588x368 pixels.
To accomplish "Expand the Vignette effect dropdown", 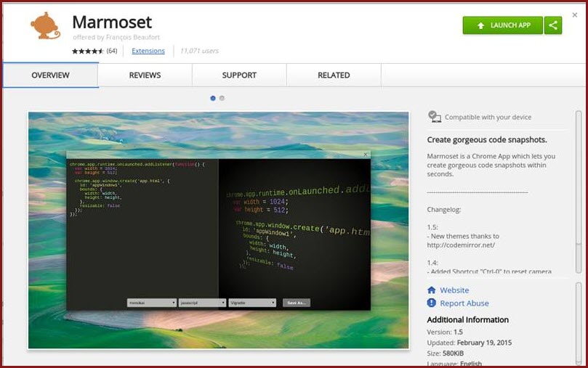I will pos(252,303).
